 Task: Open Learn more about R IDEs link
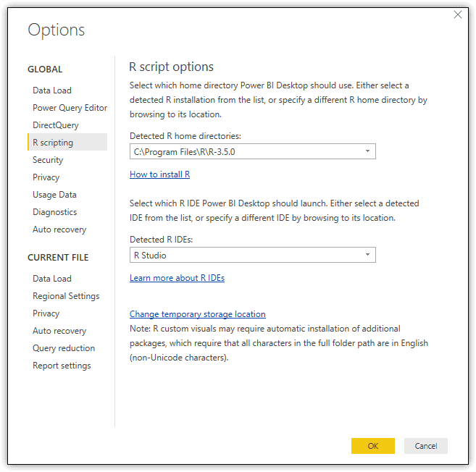pyautogui.click(x=177, y=278)
